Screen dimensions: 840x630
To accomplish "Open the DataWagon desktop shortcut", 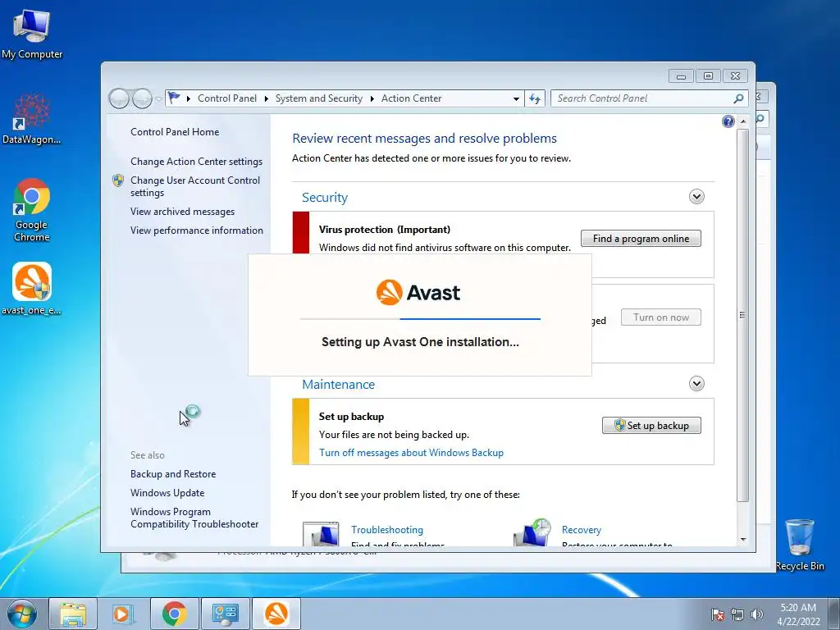I will pyautogui.click(x=32, y=118).
